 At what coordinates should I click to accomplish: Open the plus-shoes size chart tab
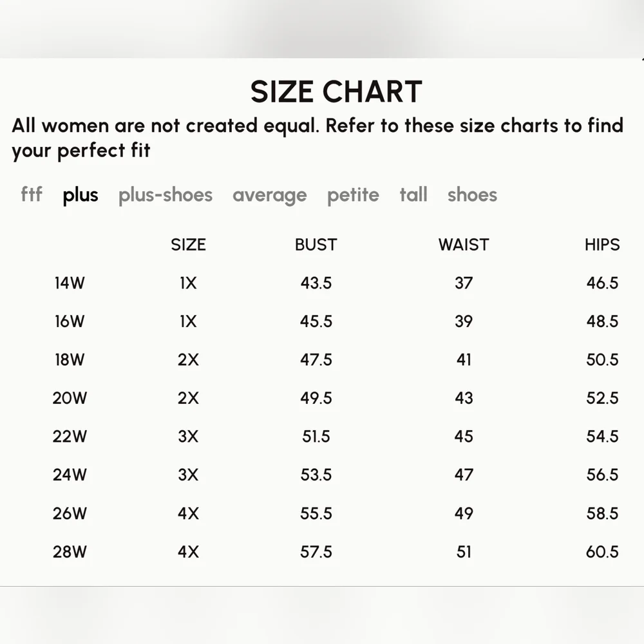point(166,195)
